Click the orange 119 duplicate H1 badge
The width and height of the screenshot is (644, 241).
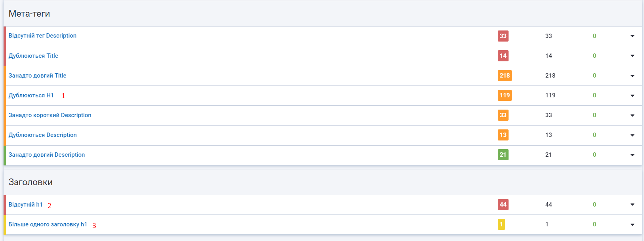tap(505, 95)
